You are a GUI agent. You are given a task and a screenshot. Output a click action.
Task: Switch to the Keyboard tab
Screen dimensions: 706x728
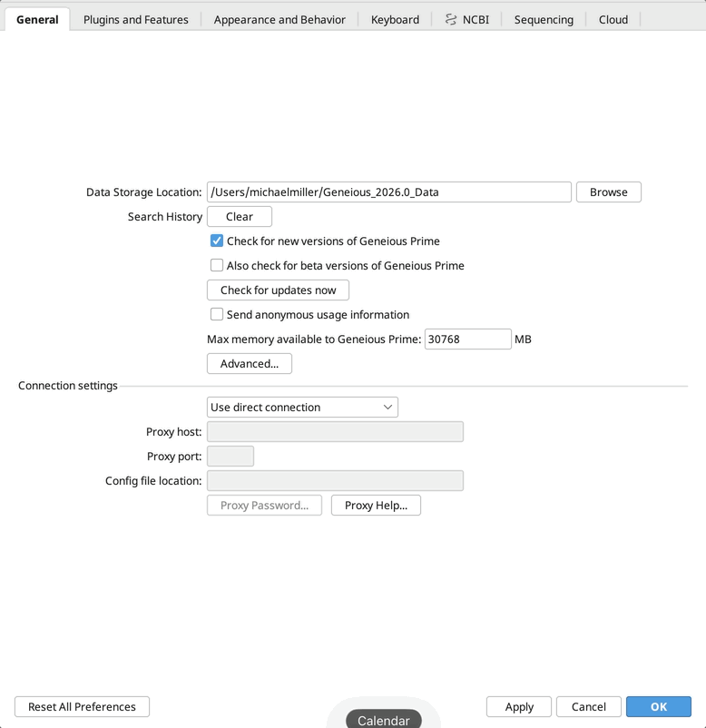[x=395, y=18]
